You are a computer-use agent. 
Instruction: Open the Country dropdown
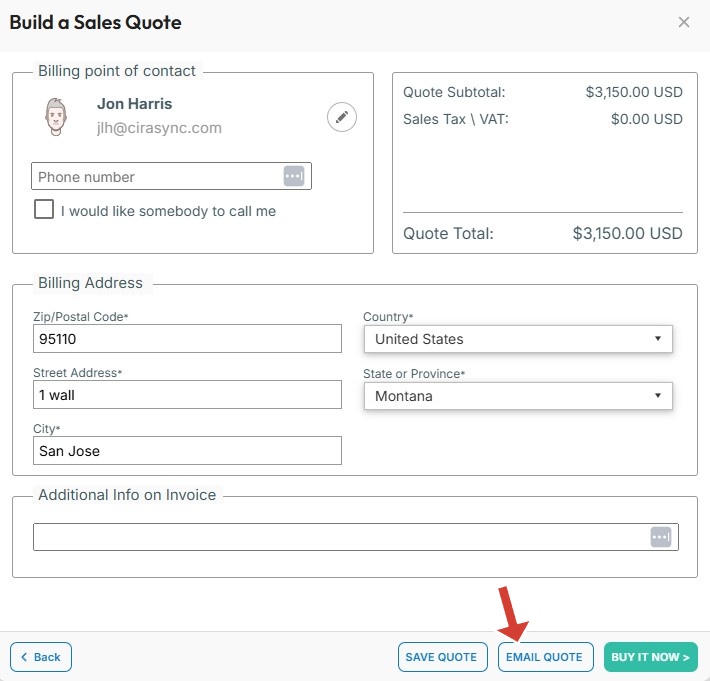[x=517, y=339]
